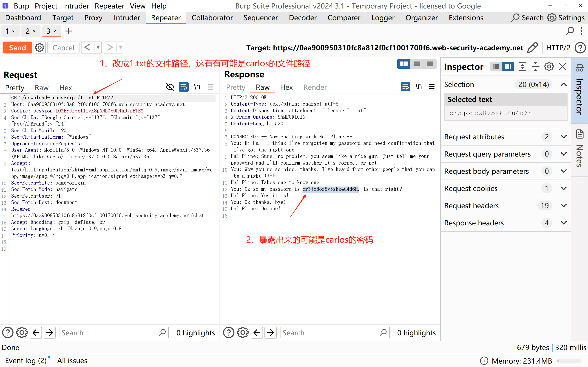This screenshot has width=588, height=367.
Task: Toggle line wrap in Request panel
Action: [x=184, y=87]
